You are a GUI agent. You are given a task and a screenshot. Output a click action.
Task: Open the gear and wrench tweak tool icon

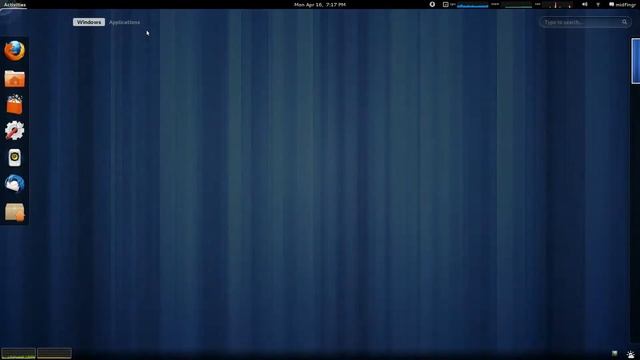click(x=15, y=131)
